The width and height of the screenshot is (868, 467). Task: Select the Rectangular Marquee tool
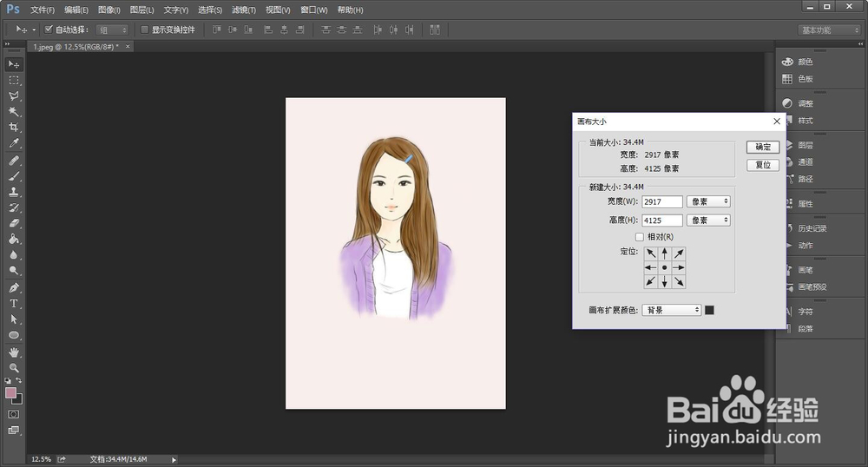14,80
